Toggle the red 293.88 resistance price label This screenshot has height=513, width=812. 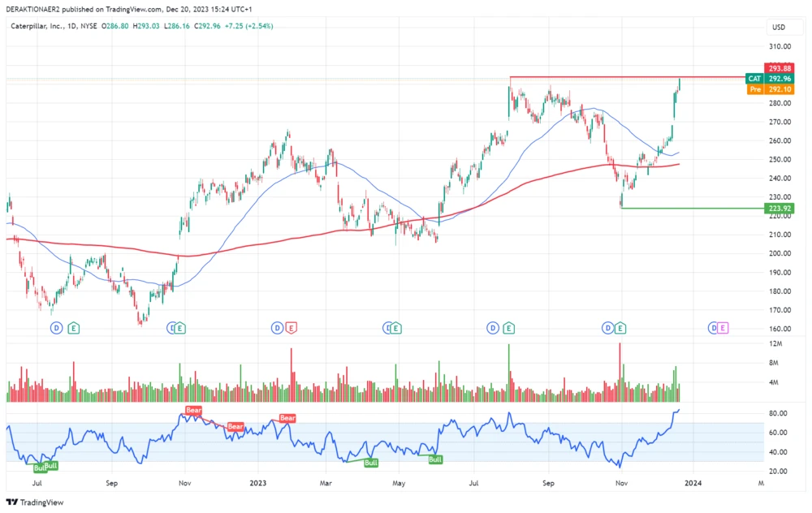pyautogui.click(x=780, y=69)
